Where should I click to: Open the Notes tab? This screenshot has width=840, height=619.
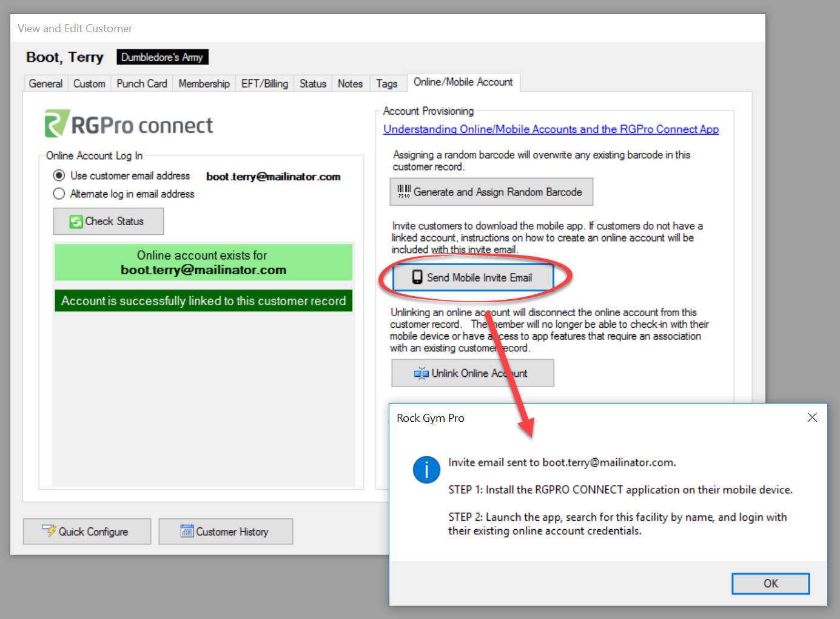(x=350, y=84)
